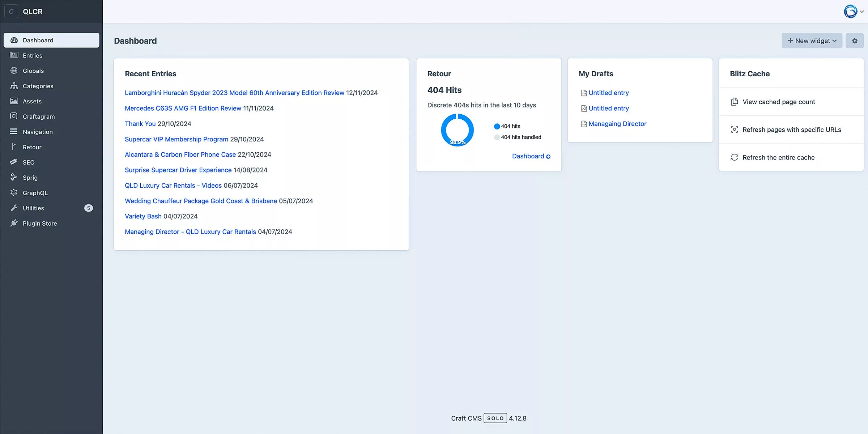Open Sprig in sidebar
This screenshot has height=434, width=868.
pos(51,177)
